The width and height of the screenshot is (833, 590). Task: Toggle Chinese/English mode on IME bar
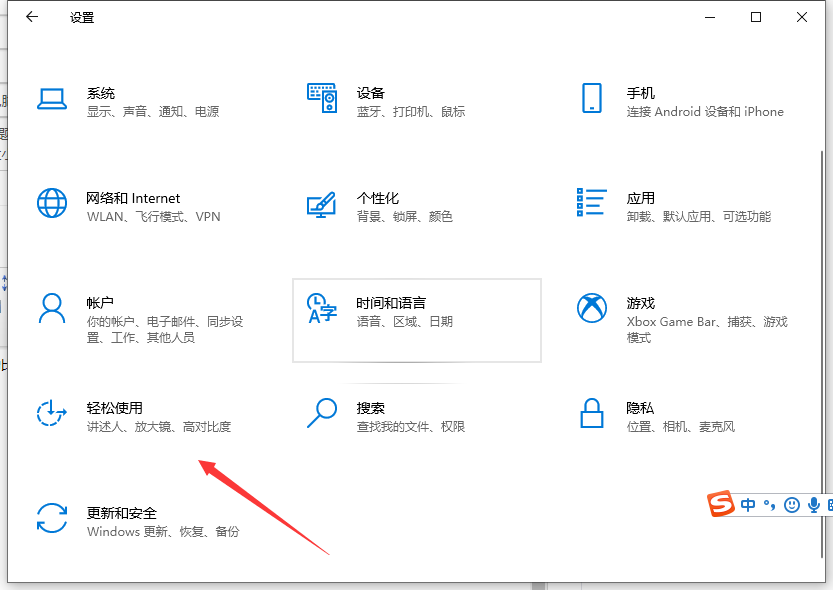[748, 505]
